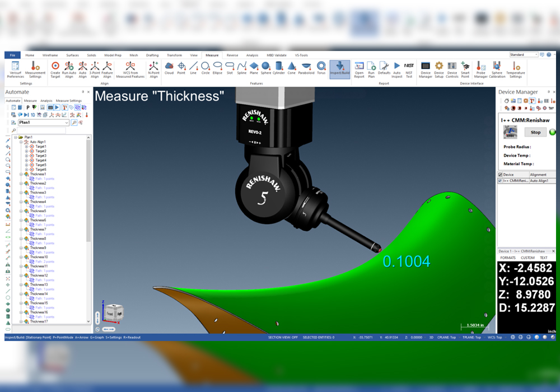Image resolution: width=560 pixels, height=392 pixels.
Task: Switch to the Home ribbon tab
Action: click(x=30, y=55)
